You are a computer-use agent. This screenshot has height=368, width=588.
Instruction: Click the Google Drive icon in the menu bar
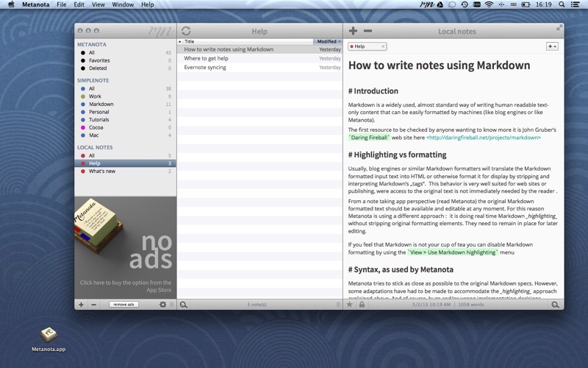coord(440,4)
